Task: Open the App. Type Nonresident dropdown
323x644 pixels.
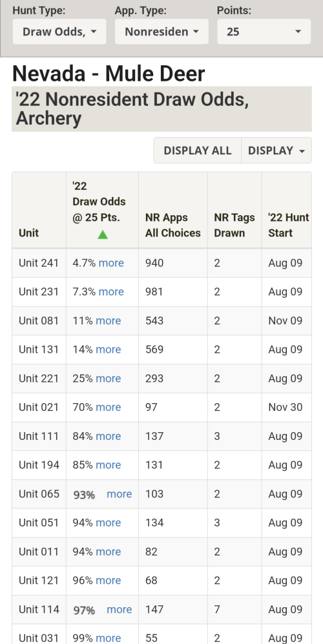Action: click(x=161, y=32)
